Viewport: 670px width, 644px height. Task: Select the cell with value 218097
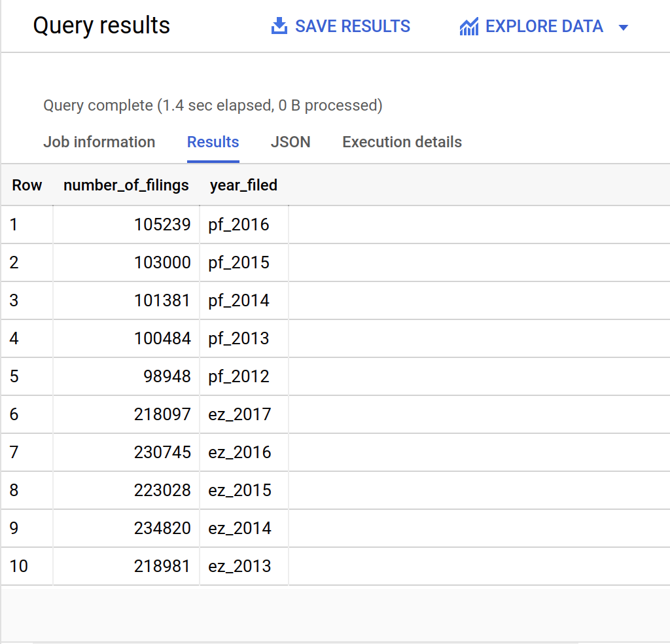pyautogui.click(x=126, y=414)
